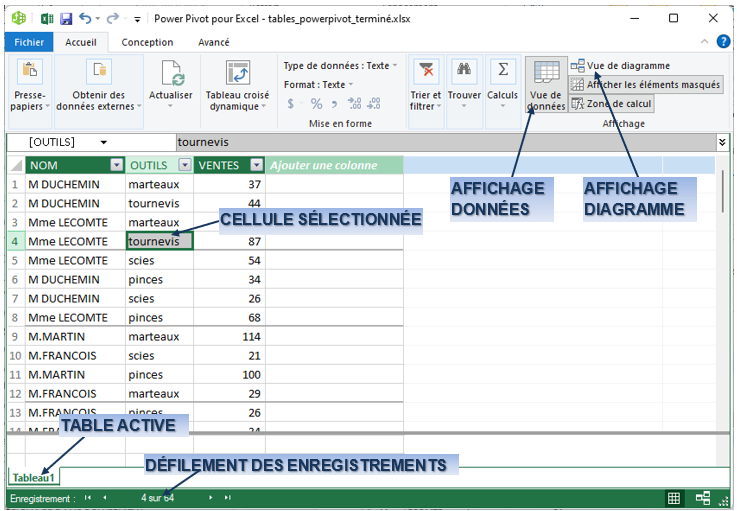Click the Undo arrow icon

coord(85,18)
